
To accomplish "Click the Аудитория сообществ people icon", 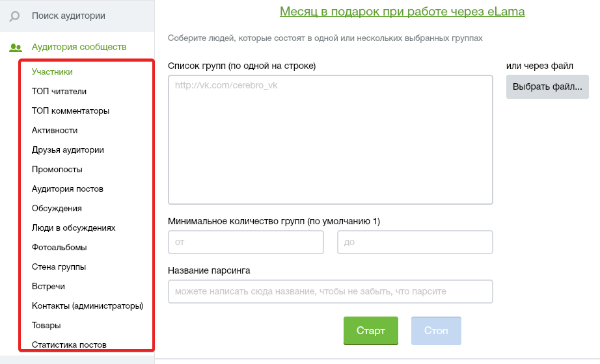I will [x=16, y=47].
